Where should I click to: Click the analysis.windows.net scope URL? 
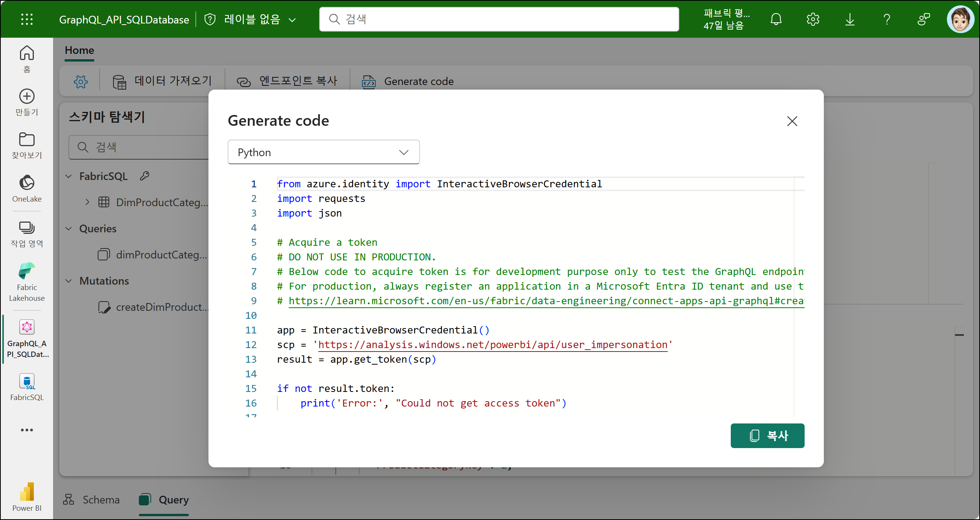pyautogui.click(x=493, y=345)
